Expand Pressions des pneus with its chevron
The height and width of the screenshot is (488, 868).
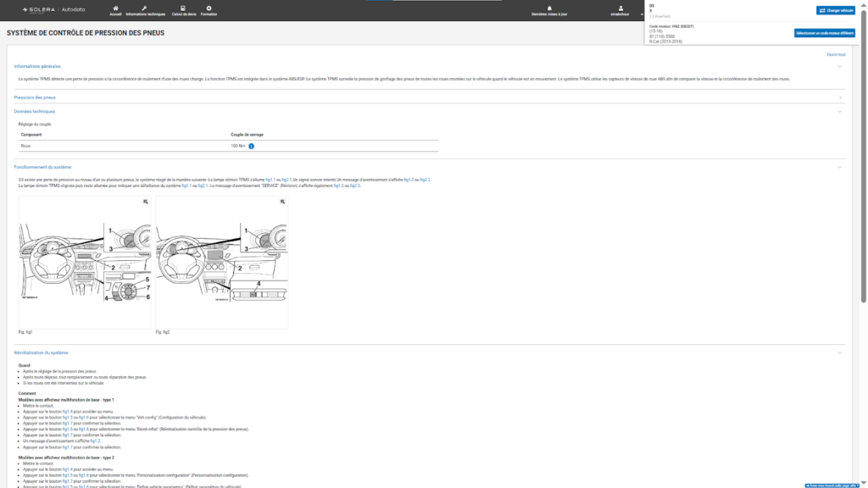click(840, 97)
